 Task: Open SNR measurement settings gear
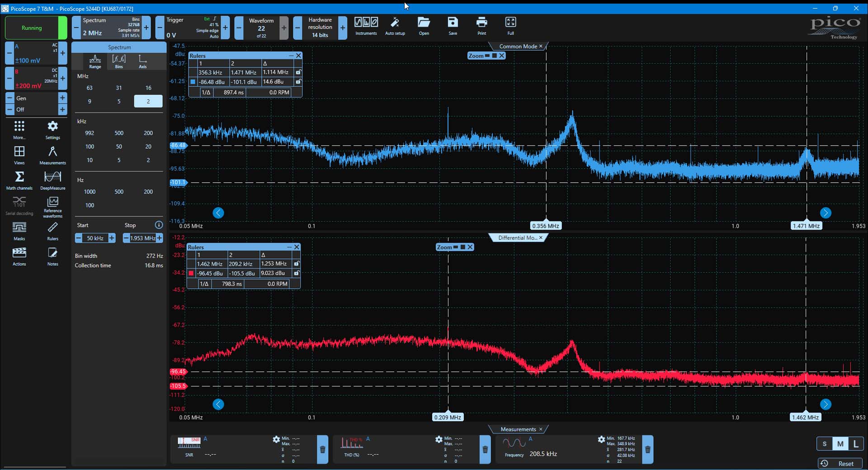coord(276,439)
